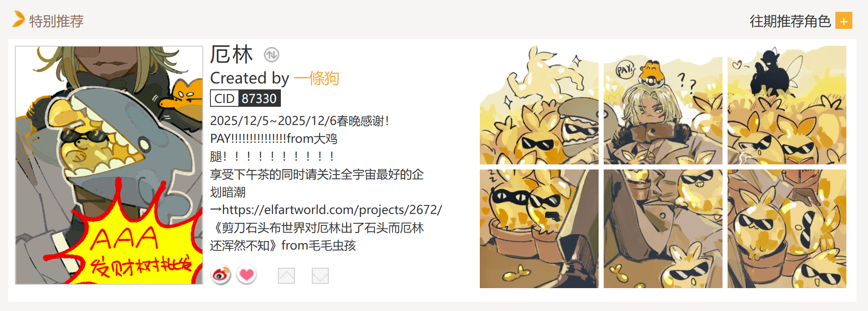
Task: Open bottom-right thumbnail of sunglasses plants
Action: (787, 229)
